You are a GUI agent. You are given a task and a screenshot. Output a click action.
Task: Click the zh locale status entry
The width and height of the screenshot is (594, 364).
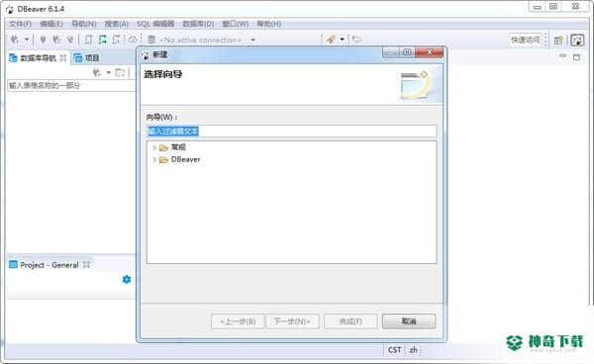(413, 350)
